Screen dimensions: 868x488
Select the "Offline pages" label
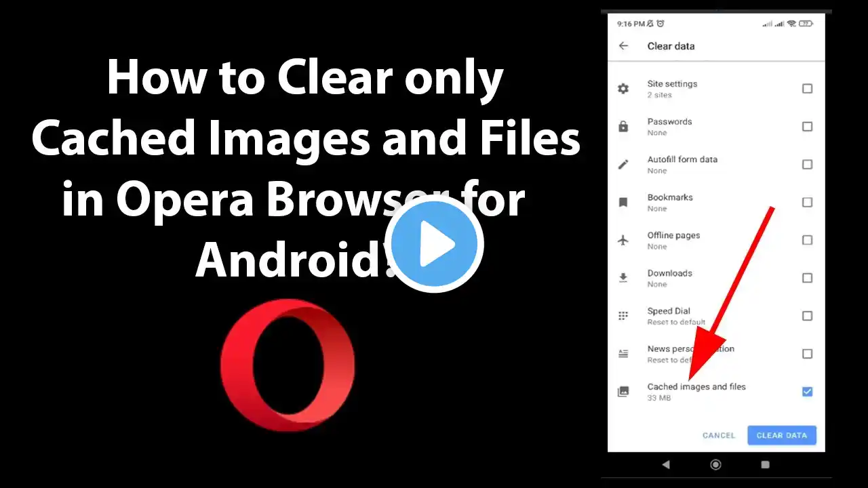673,236
